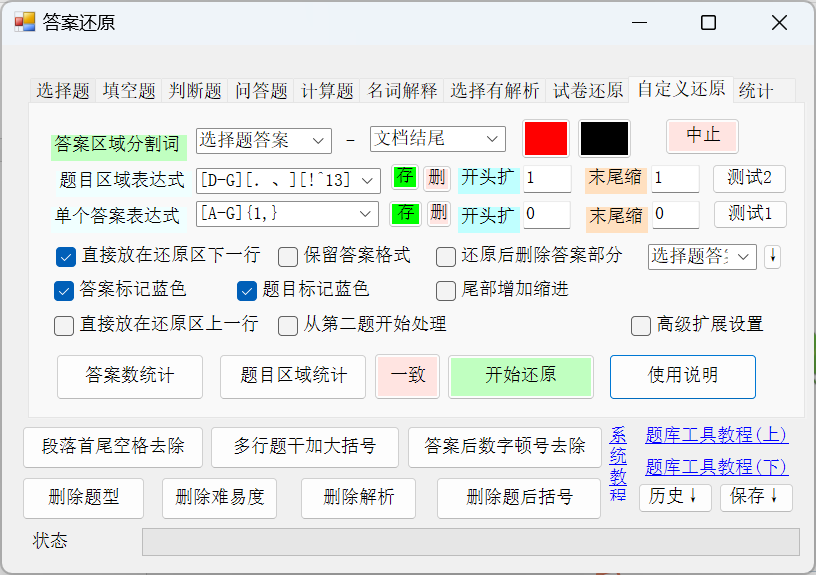Click the red color swatch
816x575 pixels.
546,138
